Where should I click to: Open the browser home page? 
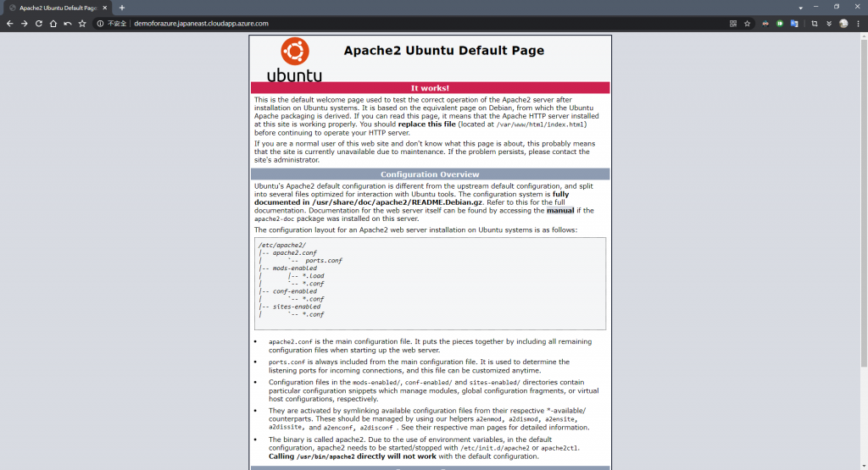pyautogui.click(x=53, y=24)
